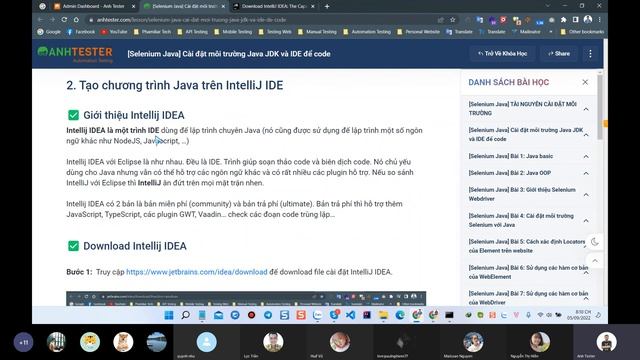Click the Bài 5: Cách xác định Locators lesson
The height and width of the screenshot is (360, 640).
pyautogui.click(x=527, y=246)
